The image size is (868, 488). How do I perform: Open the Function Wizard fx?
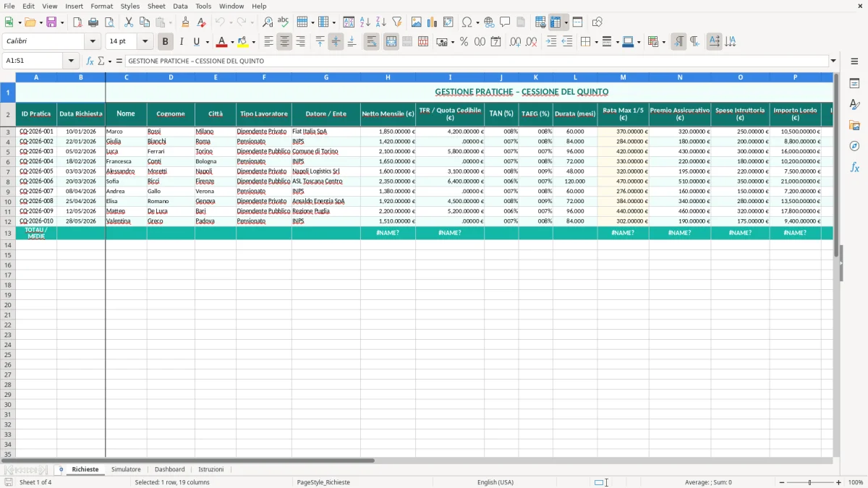pyautogui.click(x=90, y=61)
